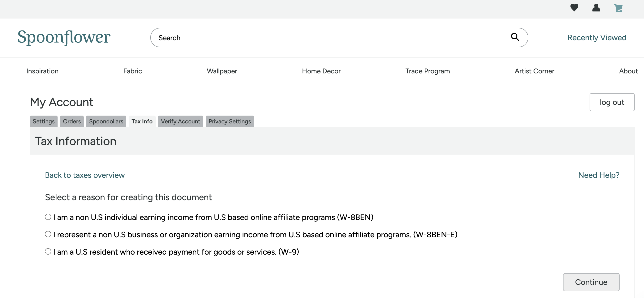
Task: Click the account profile icon
Action: pyautogui.click(x=596, y=8)
